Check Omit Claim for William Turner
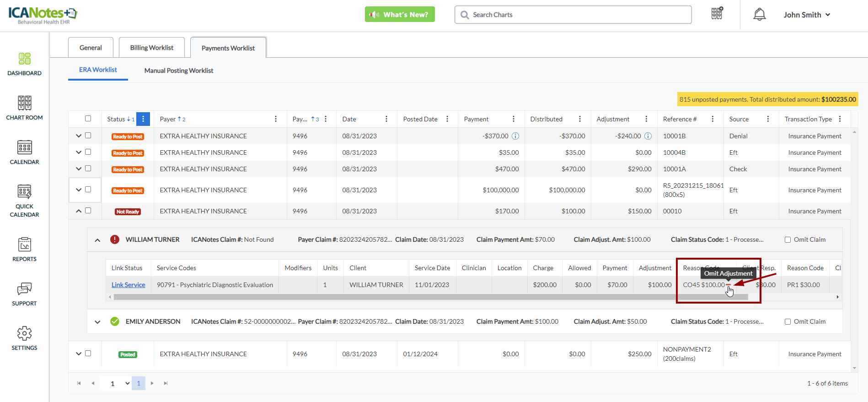Image resolution: width=868 pixels, height=402 pixels. pos(788,239)
